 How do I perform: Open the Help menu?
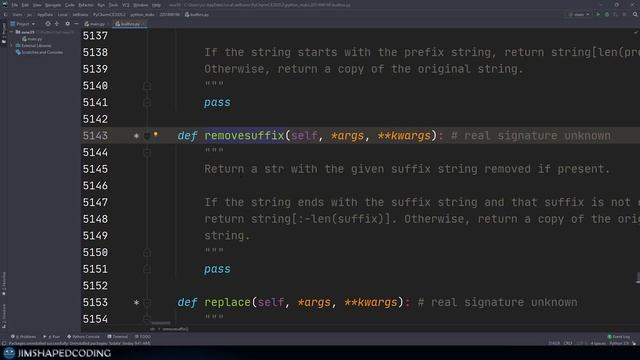pyautogui.click(x=156, y=5)
